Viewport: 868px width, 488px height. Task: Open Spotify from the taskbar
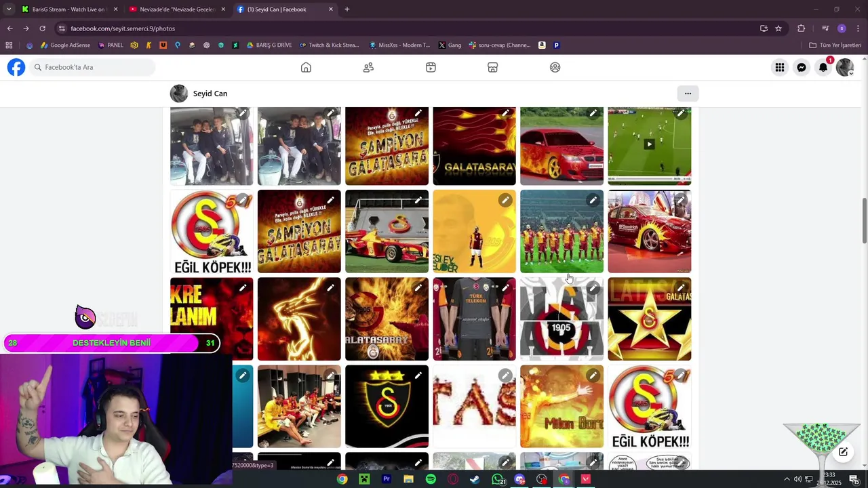coord(431,479)
